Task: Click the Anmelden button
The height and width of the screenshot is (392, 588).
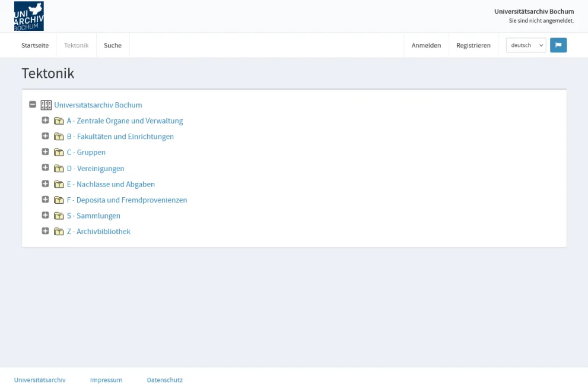Action: [426, 45]
